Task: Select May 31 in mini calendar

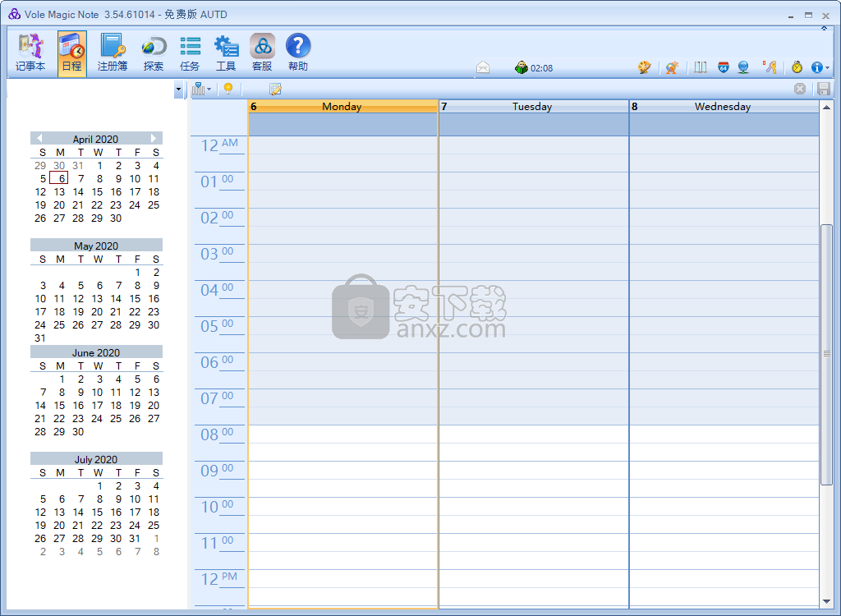Action: coord(40,338)
